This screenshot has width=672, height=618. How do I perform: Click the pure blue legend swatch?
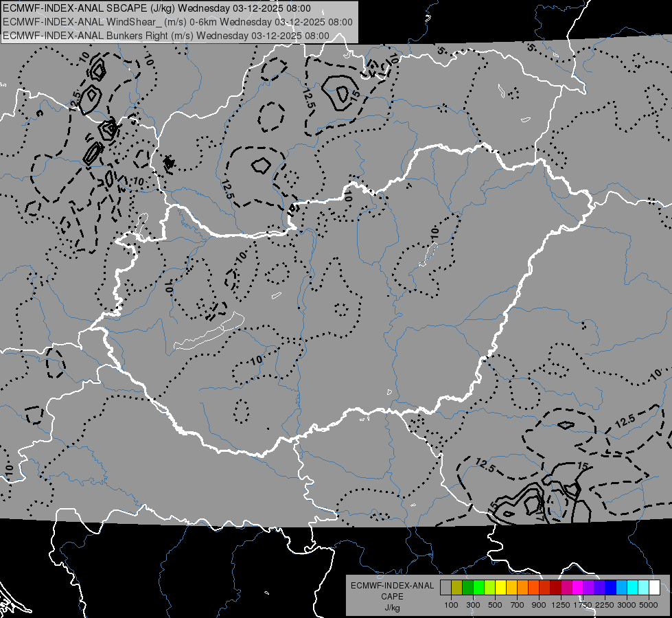[x=611, y=588]
